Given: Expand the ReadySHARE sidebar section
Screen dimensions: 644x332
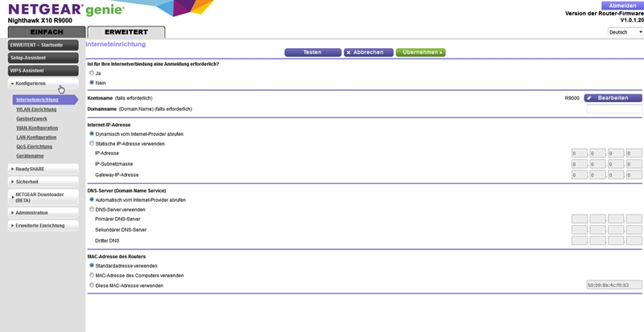Looking at the screenshot, I should pos(43,169).
